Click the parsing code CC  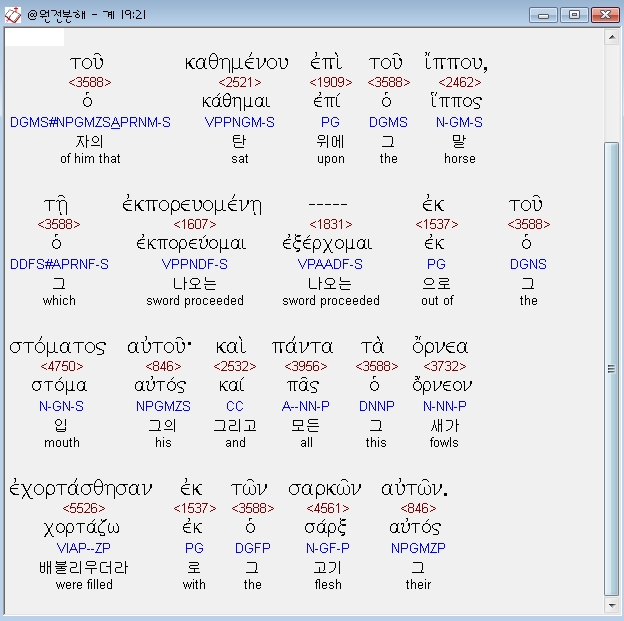pos(235,406)
